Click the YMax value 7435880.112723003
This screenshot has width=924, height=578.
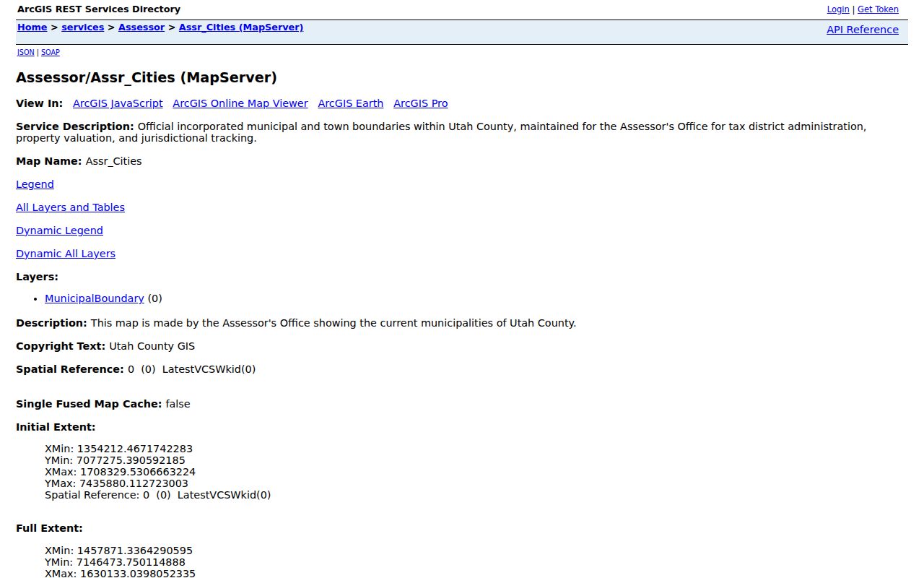(x=134, y=483)
